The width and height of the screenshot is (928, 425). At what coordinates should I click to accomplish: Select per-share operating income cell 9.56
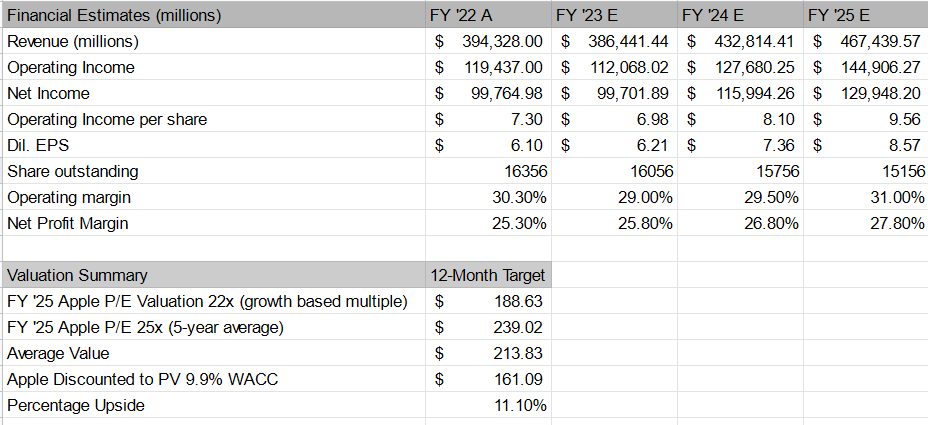[866, 119]
